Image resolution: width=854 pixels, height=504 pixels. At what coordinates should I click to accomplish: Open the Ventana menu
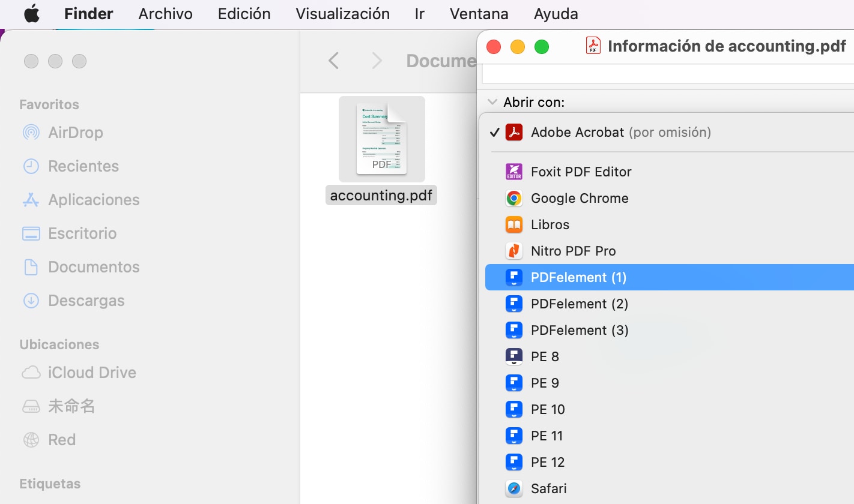click(x=479, y=14)
